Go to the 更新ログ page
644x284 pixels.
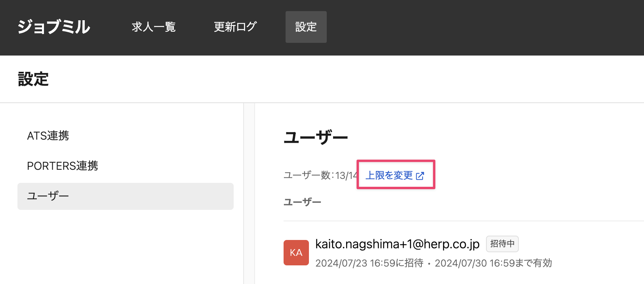pyautogui.click(x=235, y=27)
